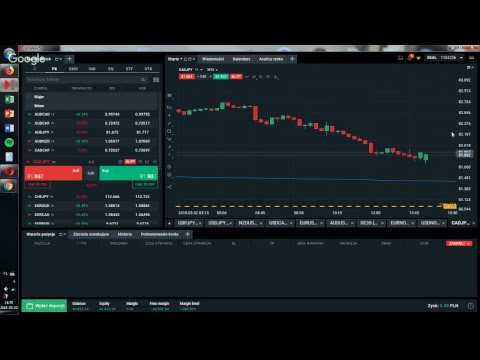
Task: Switch to the IND instruments tab
Action: [92, 69]
